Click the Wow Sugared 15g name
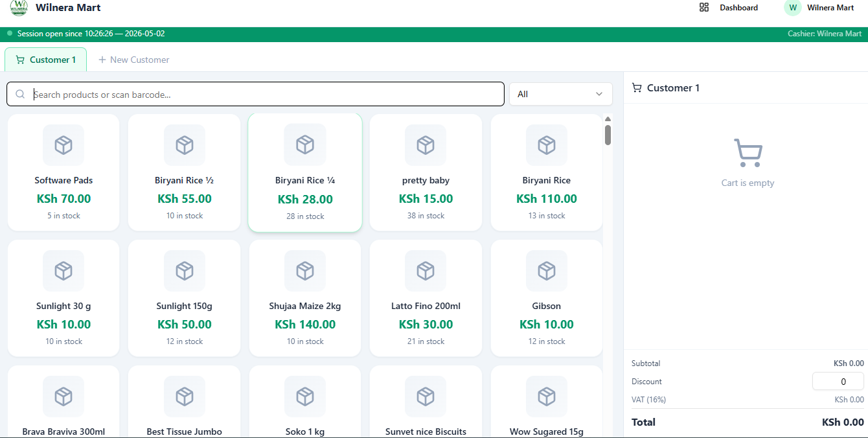 tap(547, 432)
